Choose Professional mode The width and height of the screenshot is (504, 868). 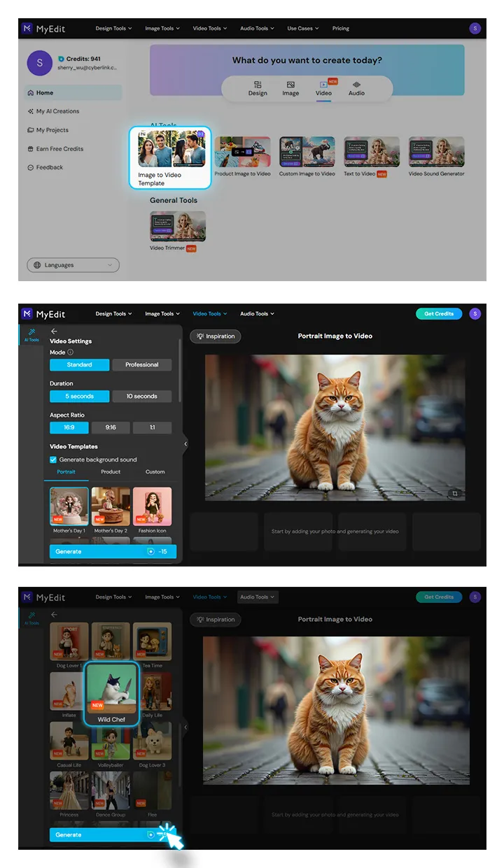click(x=142, y=364)
